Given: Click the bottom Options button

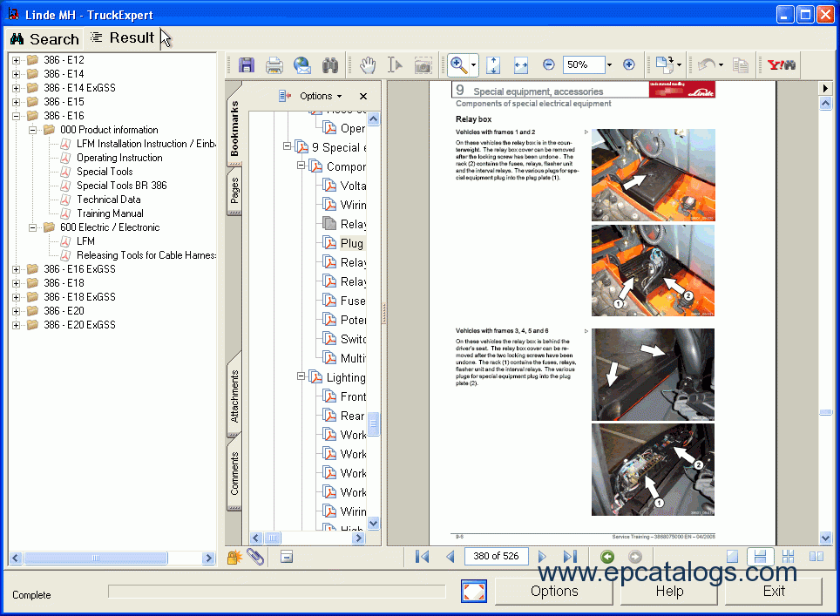Looking at the screenshot, I should (554, 592).
